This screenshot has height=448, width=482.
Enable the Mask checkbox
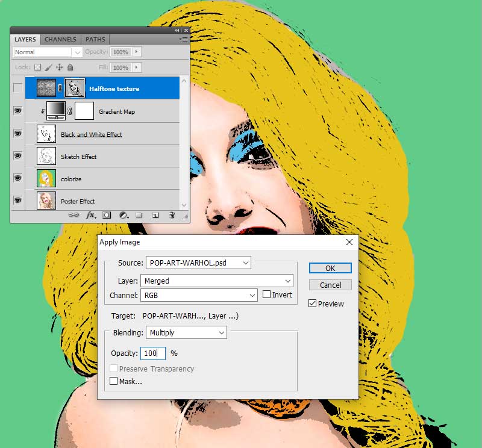coord(113,381)
